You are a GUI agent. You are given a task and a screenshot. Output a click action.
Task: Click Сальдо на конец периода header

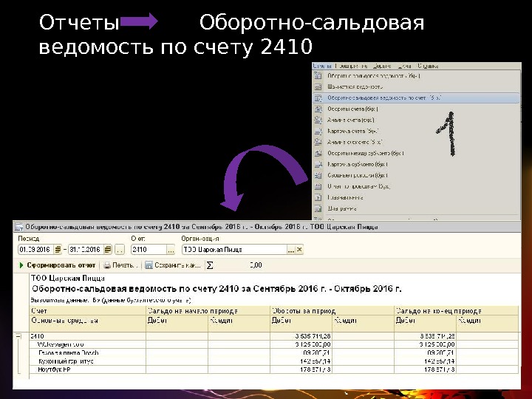(457, 311)
